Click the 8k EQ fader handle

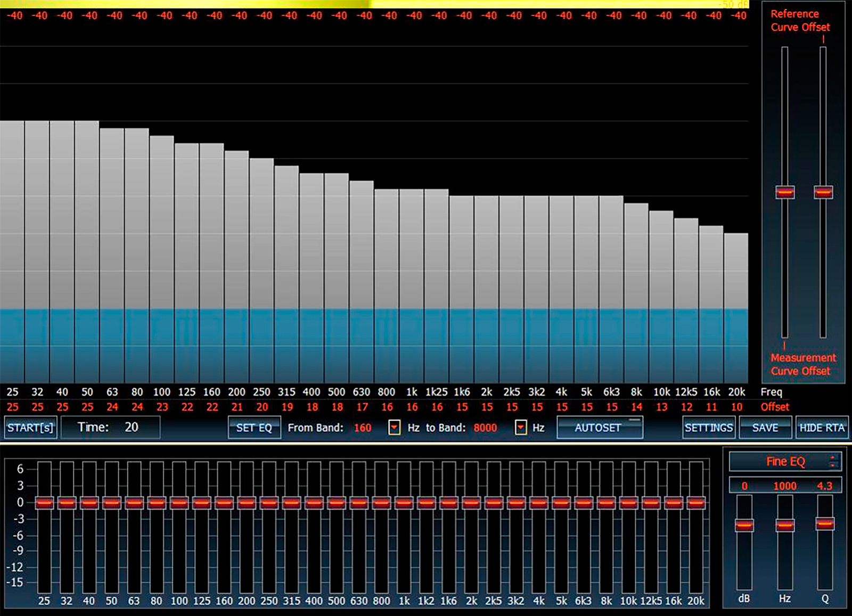[607, 502]
